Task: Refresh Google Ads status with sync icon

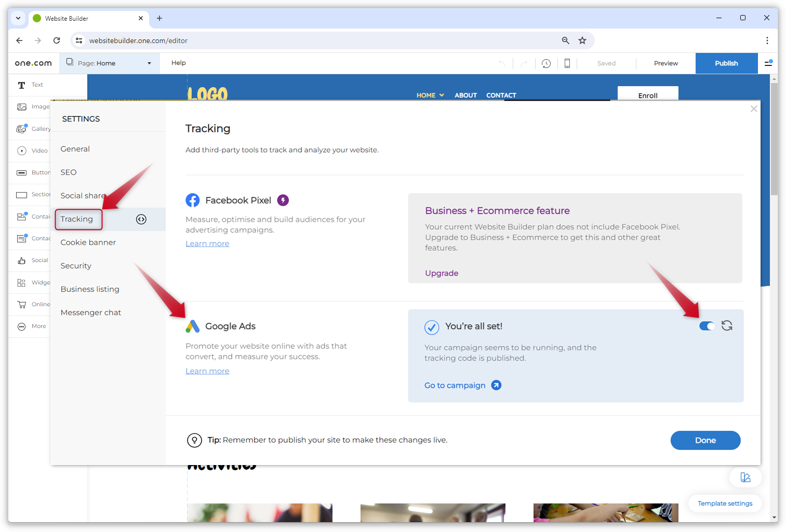Action: (727, 325)
